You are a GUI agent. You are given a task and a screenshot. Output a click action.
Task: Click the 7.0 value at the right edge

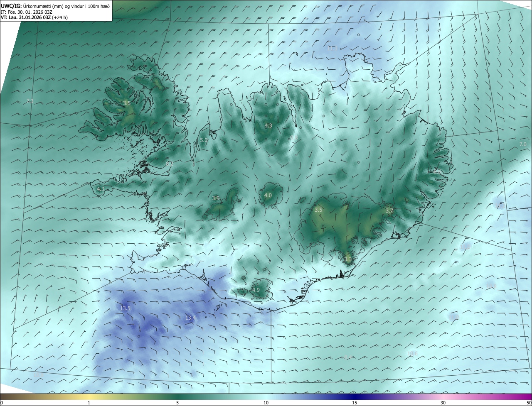(523, 144)
